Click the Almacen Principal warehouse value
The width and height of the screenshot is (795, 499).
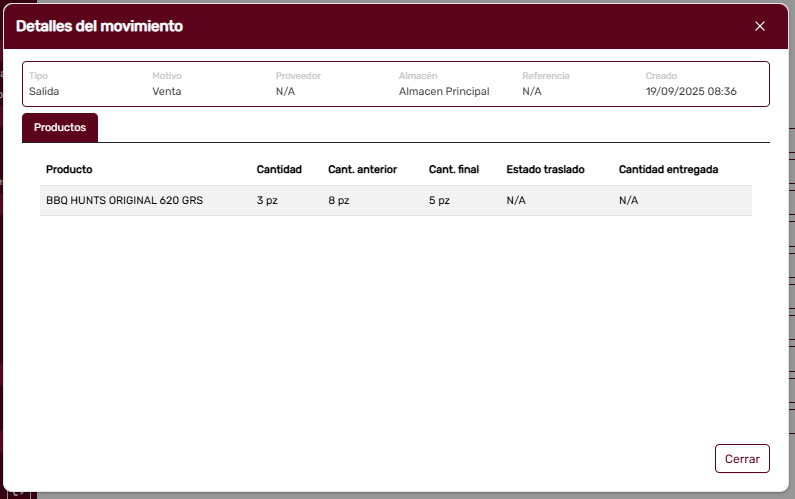coord(444,91)
